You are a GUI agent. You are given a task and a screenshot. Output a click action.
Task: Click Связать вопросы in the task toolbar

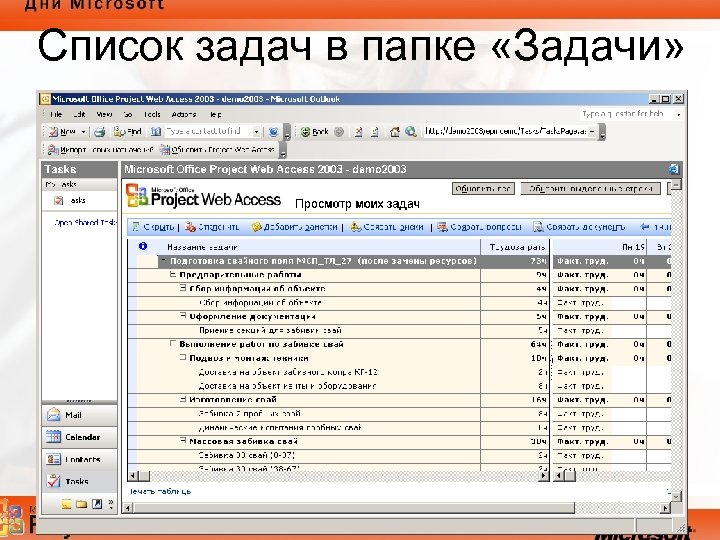(479, 227)
